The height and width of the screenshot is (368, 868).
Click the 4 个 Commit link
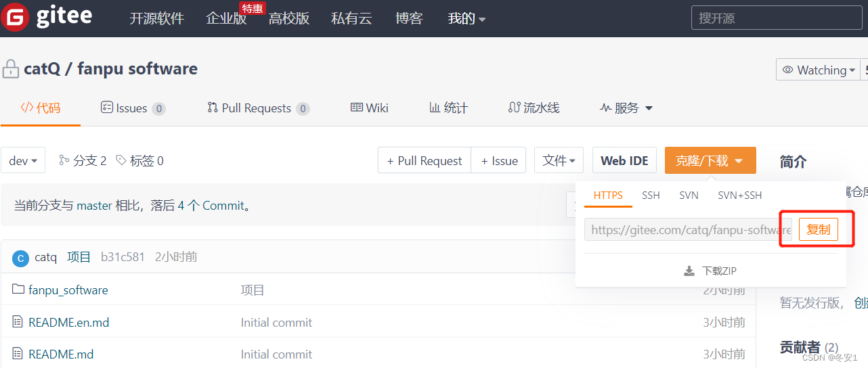tap(211, 206)
